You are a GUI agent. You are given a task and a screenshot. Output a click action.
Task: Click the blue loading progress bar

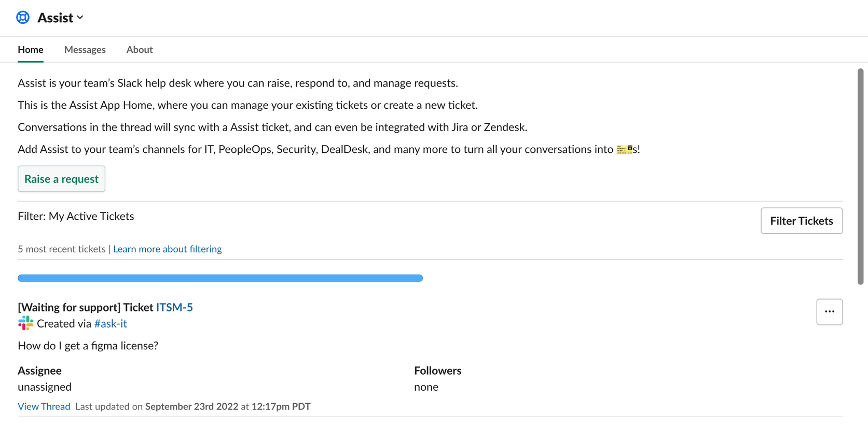[220, 278]
